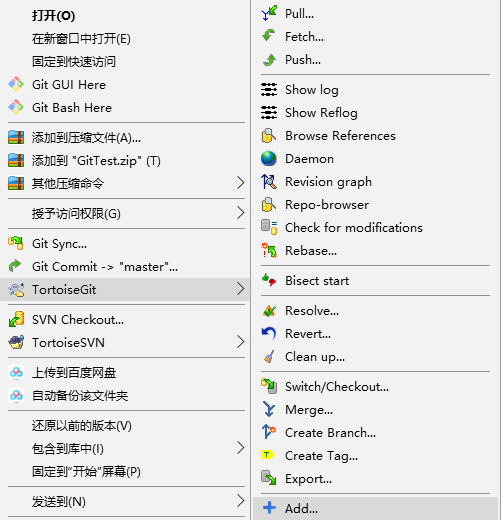Expand the TortoiseSVN submenu arrow

point(240,342)
